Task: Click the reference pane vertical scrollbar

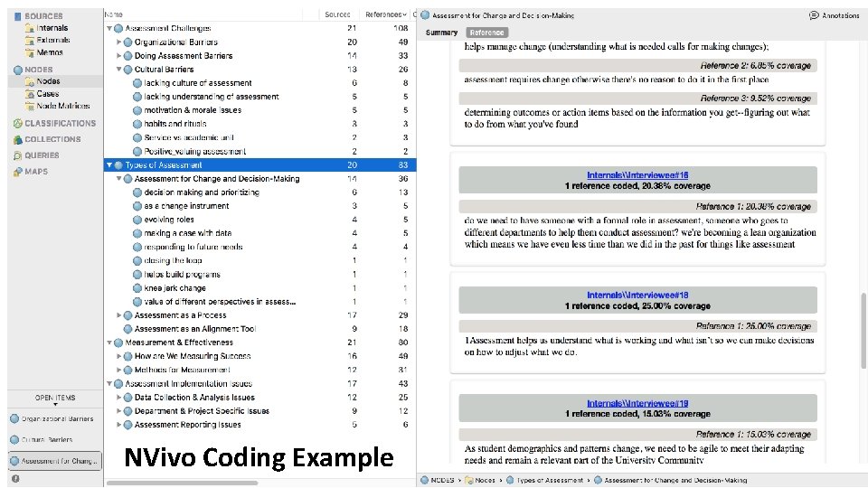Action: pyautogui.click(x=863, y=331)
